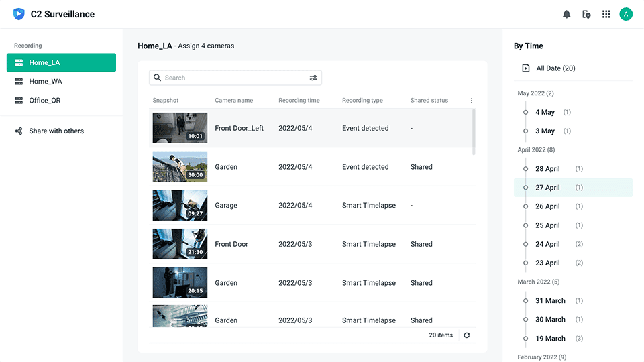This screenshot has width=644, height=362.
Task: Select Home_WA recording location
Action: point(46,82)
